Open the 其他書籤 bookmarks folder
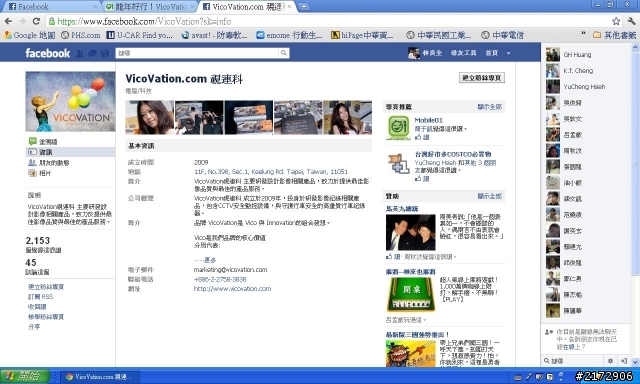 coord(614,35)
